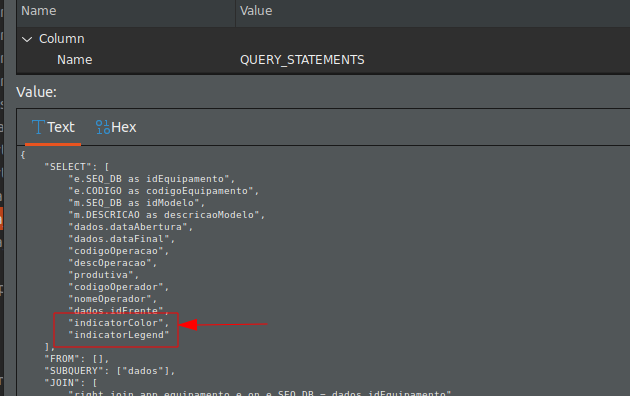Click the Text tab T icon

38,127
